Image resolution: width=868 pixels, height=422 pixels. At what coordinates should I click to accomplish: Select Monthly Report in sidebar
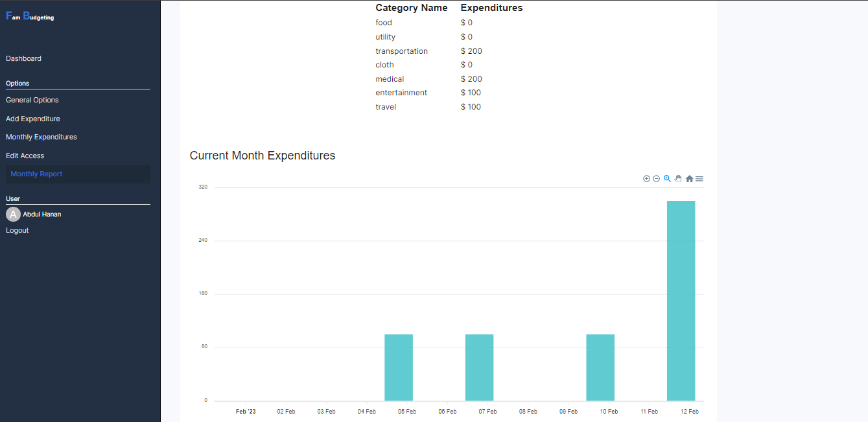pos(36,174)
